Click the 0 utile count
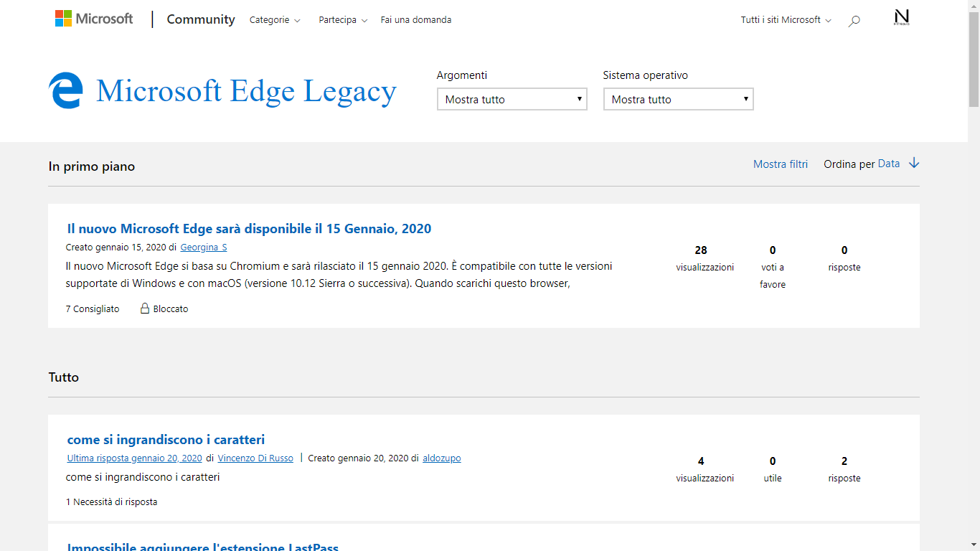 click(773, 469)
